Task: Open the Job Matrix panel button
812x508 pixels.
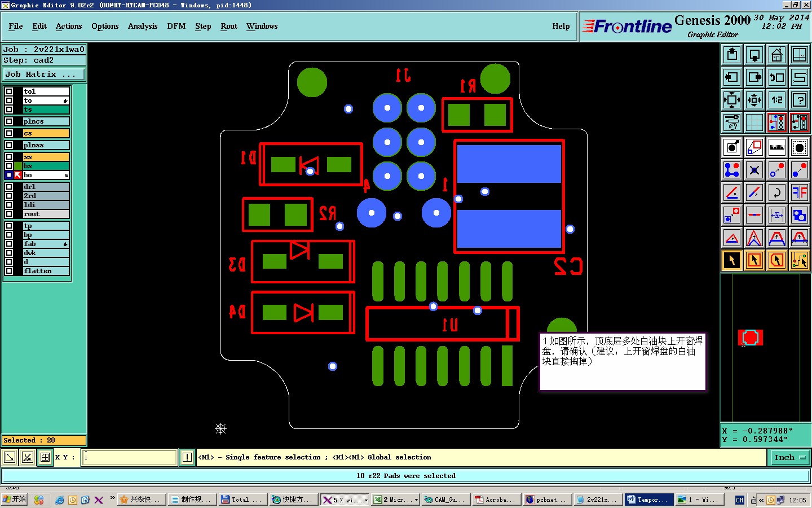Action: pyautogui.click(x=44, y=75)
